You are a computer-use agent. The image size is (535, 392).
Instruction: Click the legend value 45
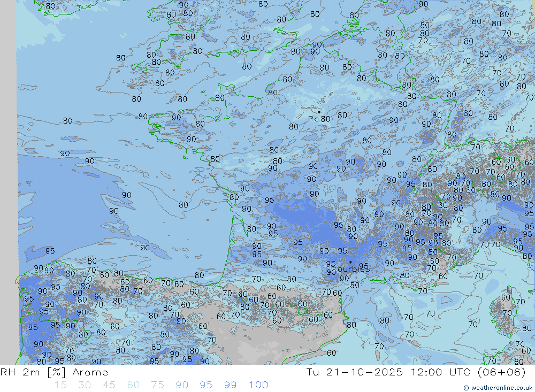pos(109,385)
